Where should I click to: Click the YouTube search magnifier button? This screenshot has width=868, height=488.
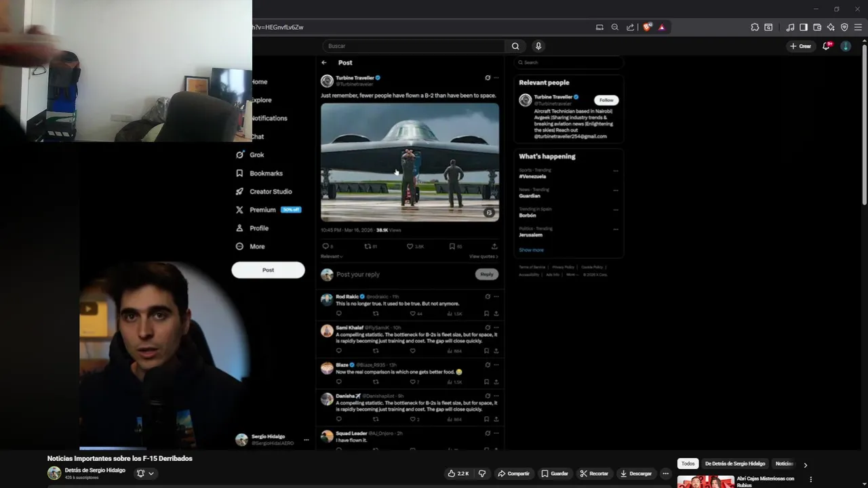click(515, 46)
